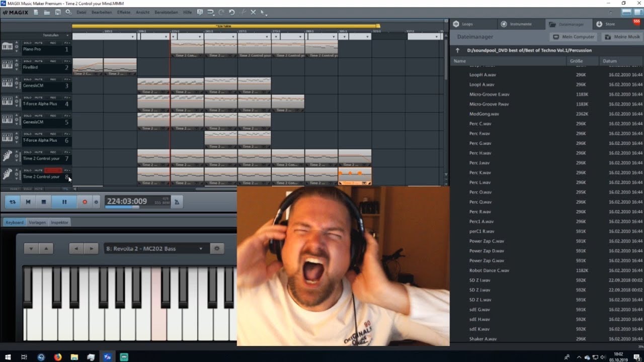The width and height of the screenshot is (644, 362).
Task: Open File Explorer from the taskbar
Action: coord(74,357)
